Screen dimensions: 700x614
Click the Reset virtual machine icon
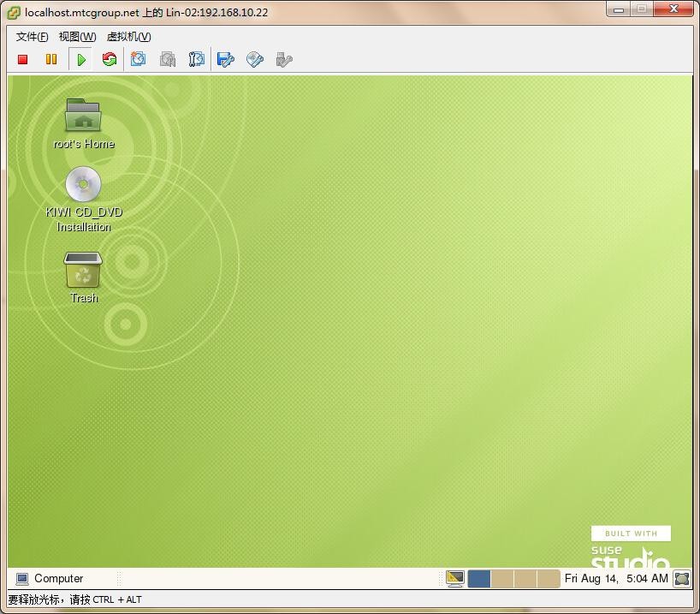click(110, 59)
